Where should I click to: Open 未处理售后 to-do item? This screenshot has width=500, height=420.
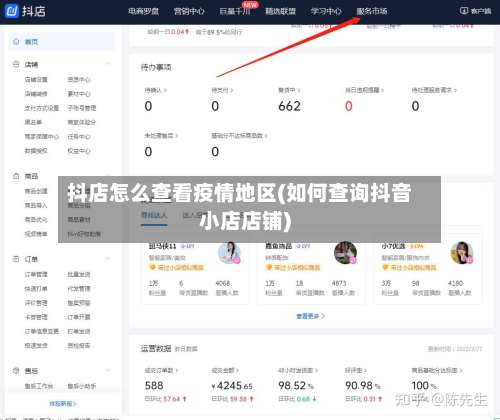[x=161, y=136]
